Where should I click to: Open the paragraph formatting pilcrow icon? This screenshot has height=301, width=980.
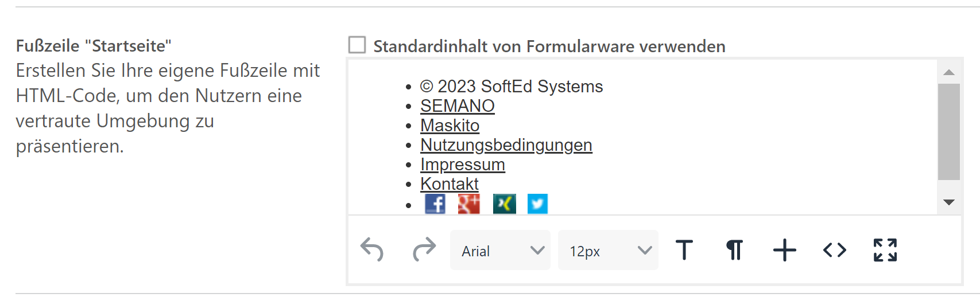click(x=735, y=250)
